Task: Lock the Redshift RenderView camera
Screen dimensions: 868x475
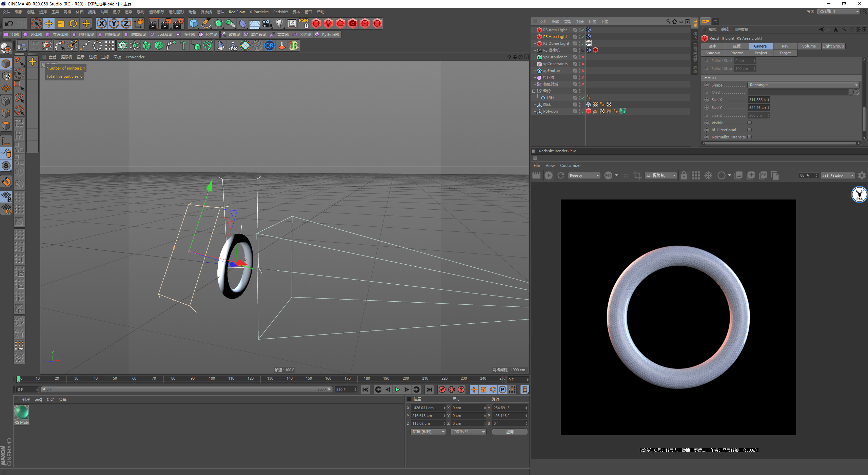Action: (684, 175)
